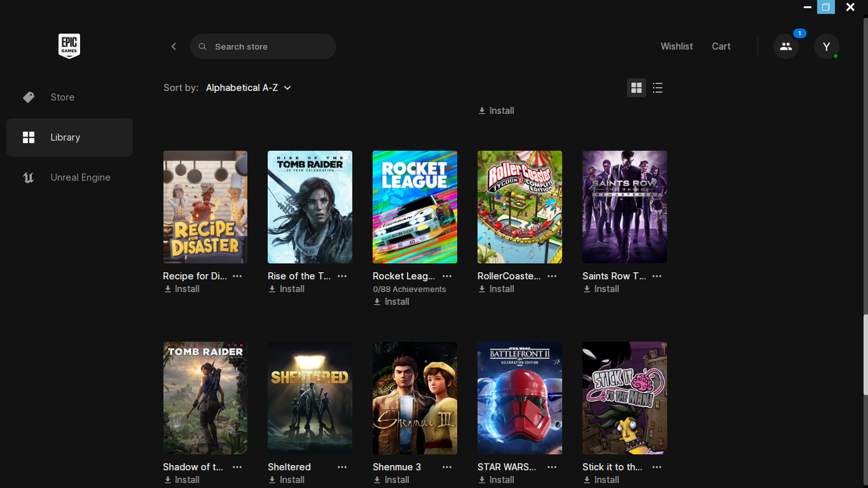Open the Cart
The image size is (868, 488).
tap(721, 46)
